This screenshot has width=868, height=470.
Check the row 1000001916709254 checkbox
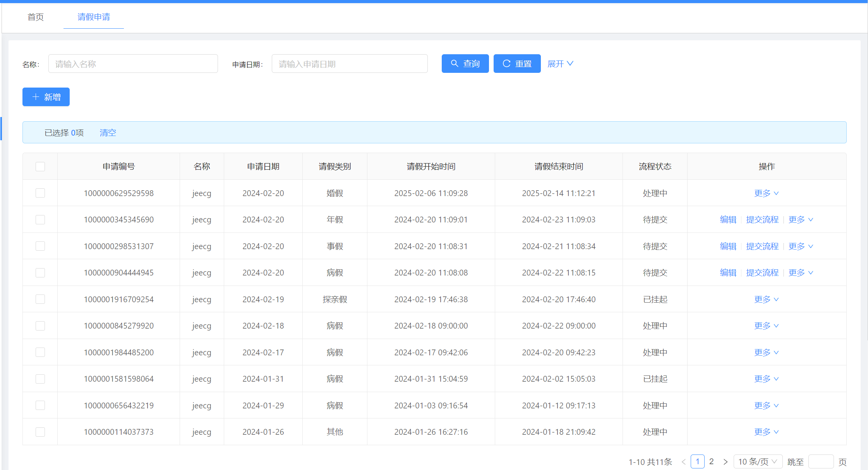tap(40, 299)
